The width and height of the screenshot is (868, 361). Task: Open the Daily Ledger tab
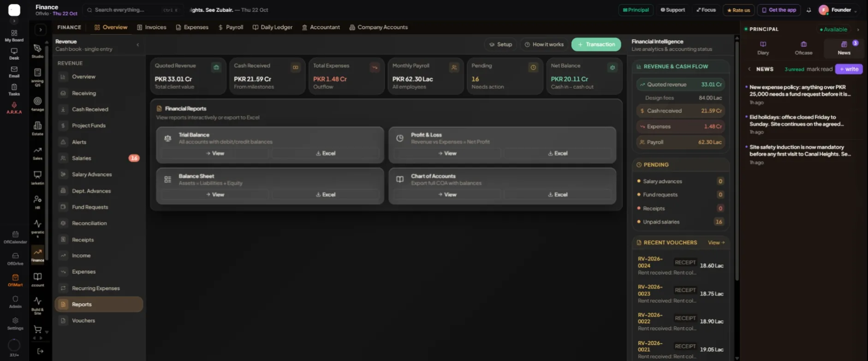(273, 27)
